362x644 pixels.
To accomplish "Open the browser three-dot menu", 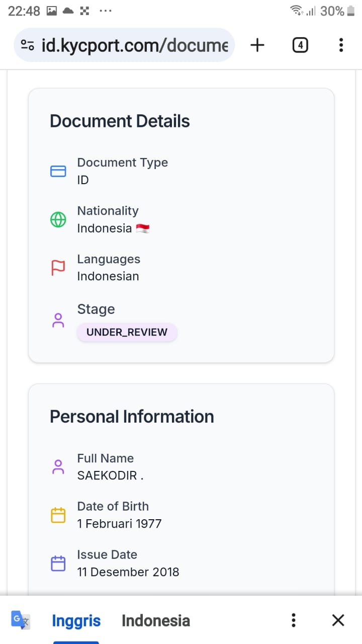I will (x=341, y=45).
